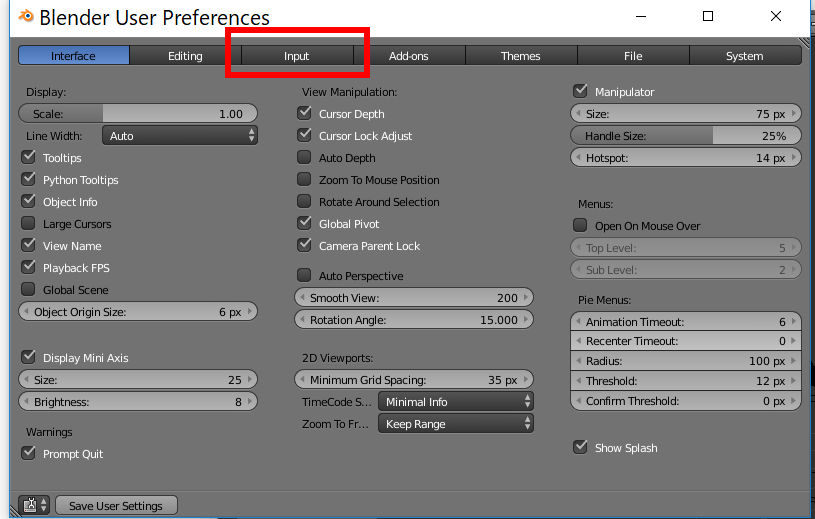Disable Cursor Lock Adjust
Viewport: 815px width, 519px height.
click(x=304, y=135)
